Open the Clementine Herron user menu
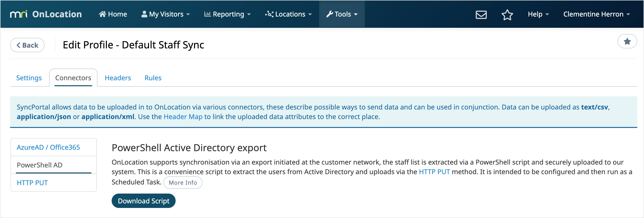 [x=596, y=14]
